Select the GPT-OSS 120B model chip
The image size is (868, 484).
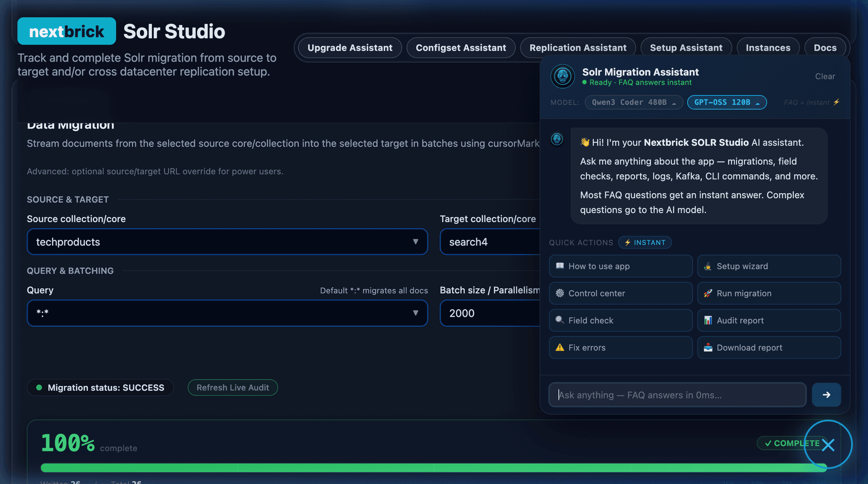click(x=727, y=102)
